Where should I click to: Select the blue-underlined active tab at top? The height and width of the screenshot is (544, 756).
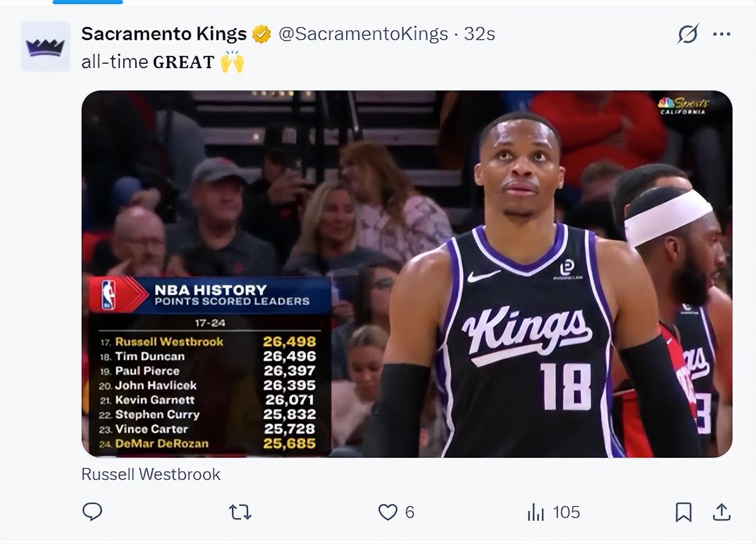[87, 2]
